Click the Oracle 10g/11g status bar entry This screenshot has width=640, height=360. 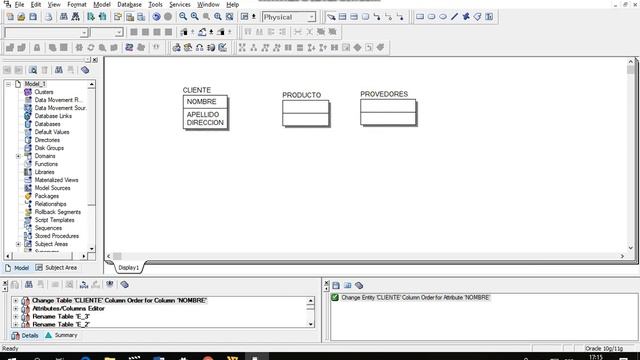coord(604,349)
